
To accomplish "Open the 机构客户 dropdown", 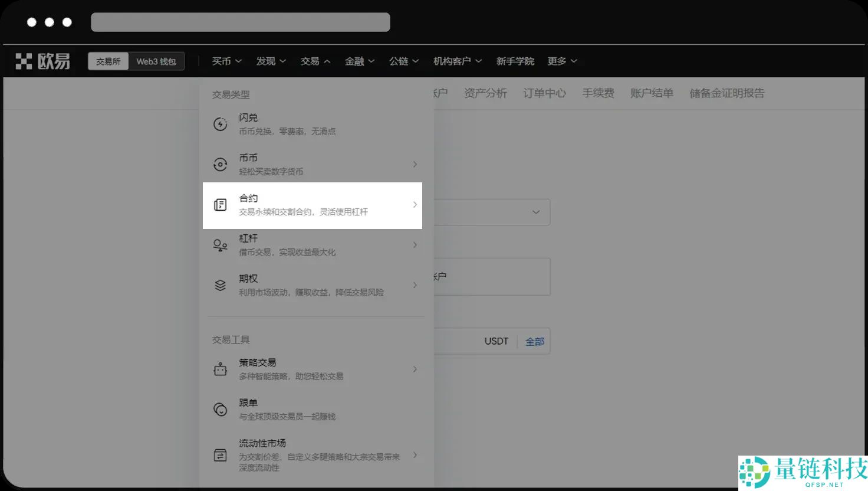I will [457, 61].
